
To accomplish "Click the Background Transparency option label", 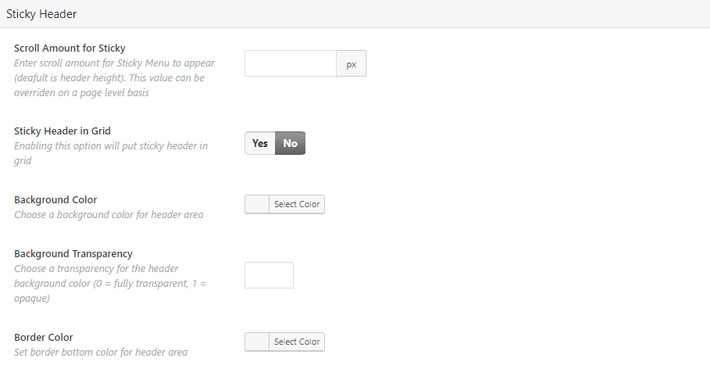I will coord(73,254).
